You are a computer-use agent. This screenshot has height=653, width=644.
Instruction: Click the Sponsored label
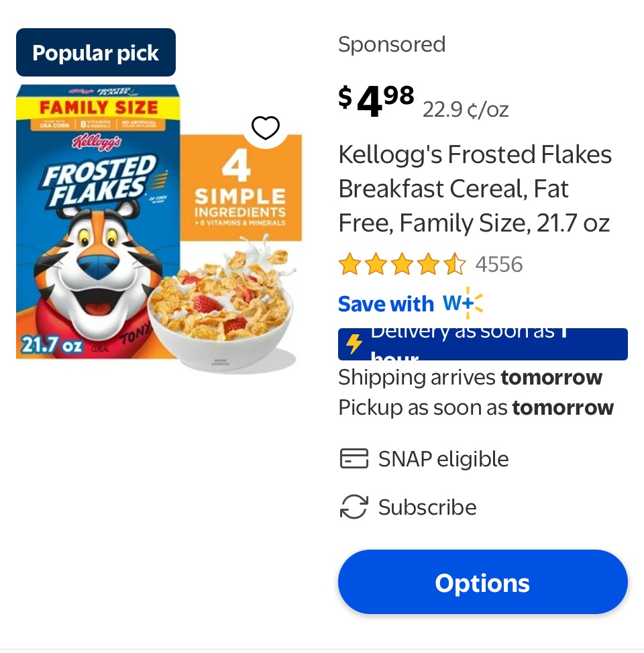tap(392, 44)
